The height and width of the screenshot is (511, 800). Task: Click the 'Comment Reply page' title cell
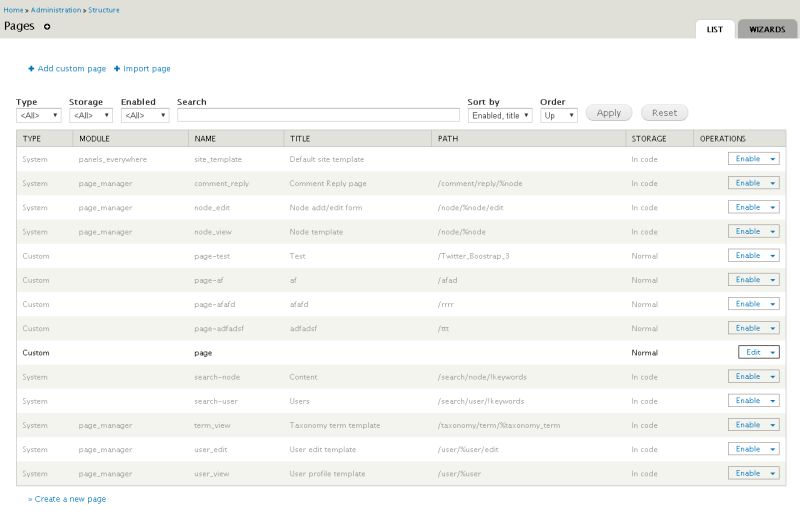click(328, 183)
